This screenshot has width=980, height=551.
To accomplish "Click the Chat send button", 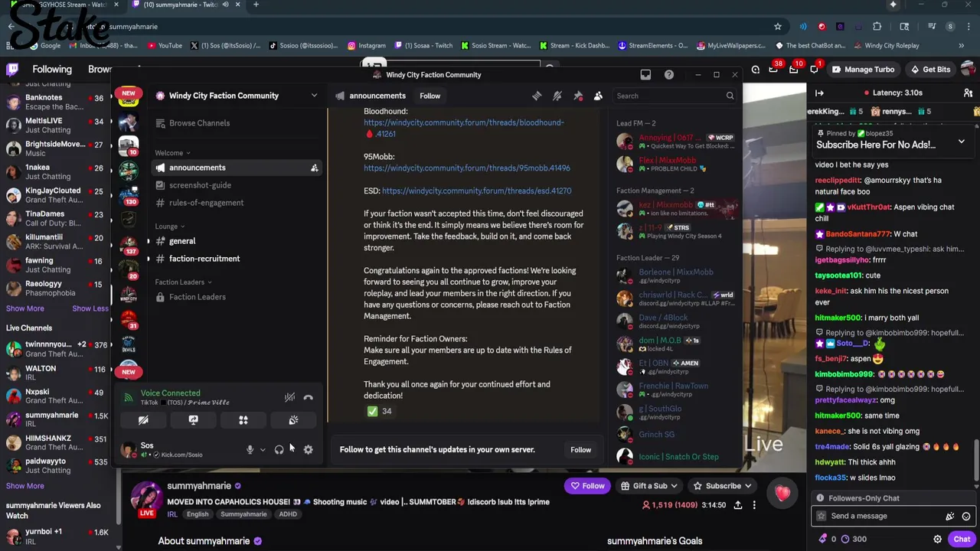I will [x=962, y=539].
